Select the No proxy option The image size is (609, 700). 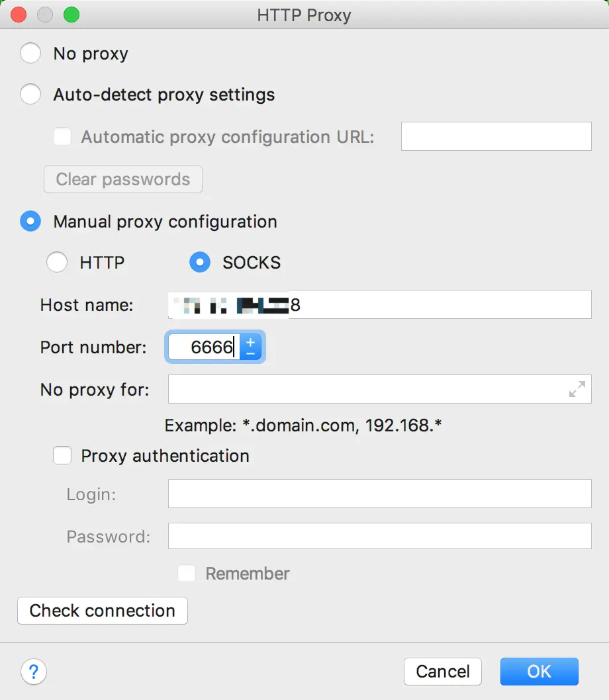(30, 54)
